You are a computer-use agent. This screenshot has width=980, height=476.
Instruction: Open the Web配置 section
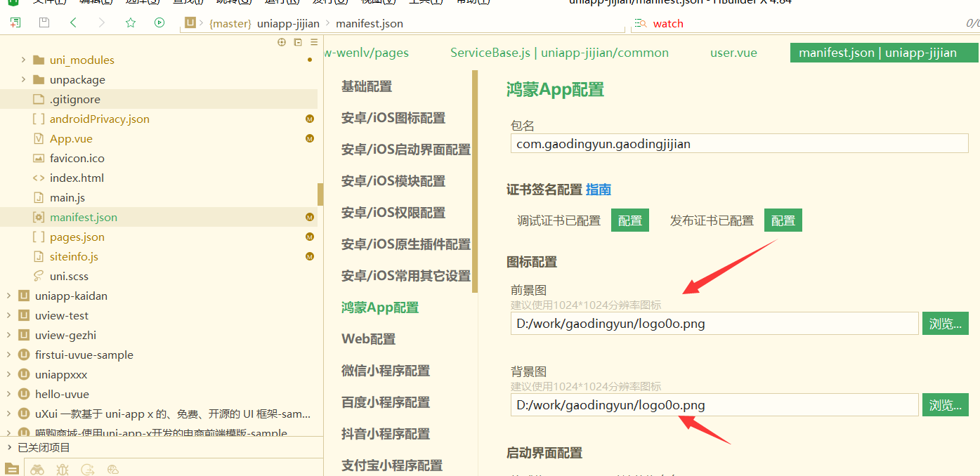click(x=369, y=339)
